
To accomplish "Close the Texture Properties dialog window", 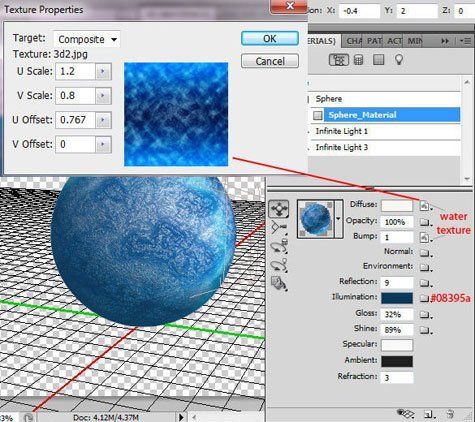I will tap(290, 7).
